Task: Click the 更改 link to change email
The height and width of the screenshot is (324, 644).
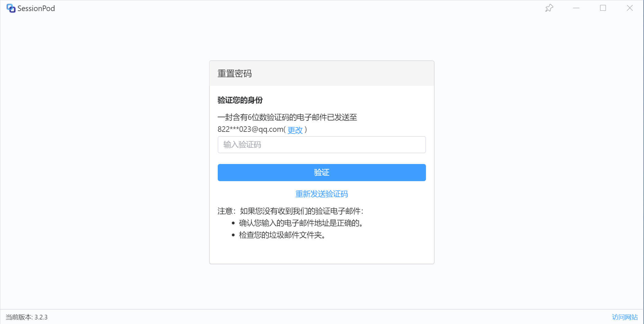Action: point(295,130)
